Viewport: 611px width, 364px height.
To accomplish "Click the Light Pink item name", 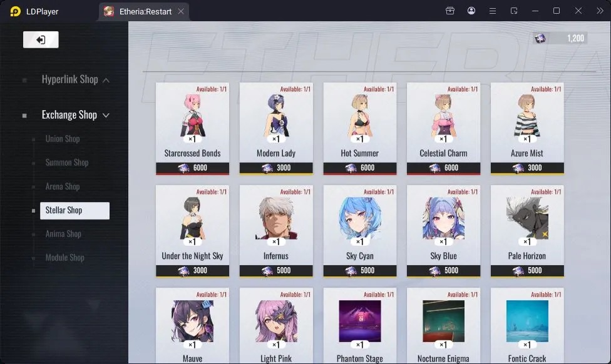I will coord(276,358).
